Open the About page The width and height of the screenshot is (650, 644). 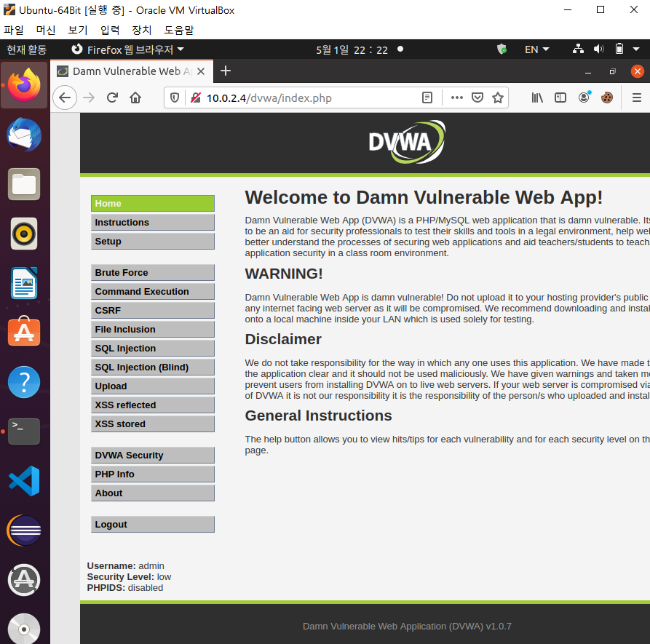tap(153, 493)
